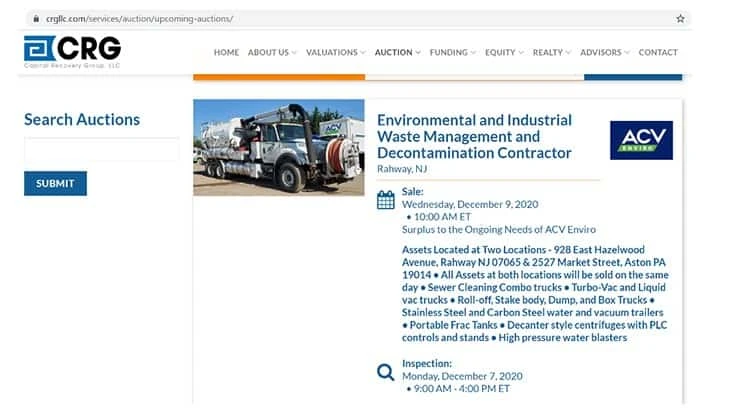Click 'Wednesday, December 9, 2020' sale date
Screen dimensions: 736x414
(470, 204)
